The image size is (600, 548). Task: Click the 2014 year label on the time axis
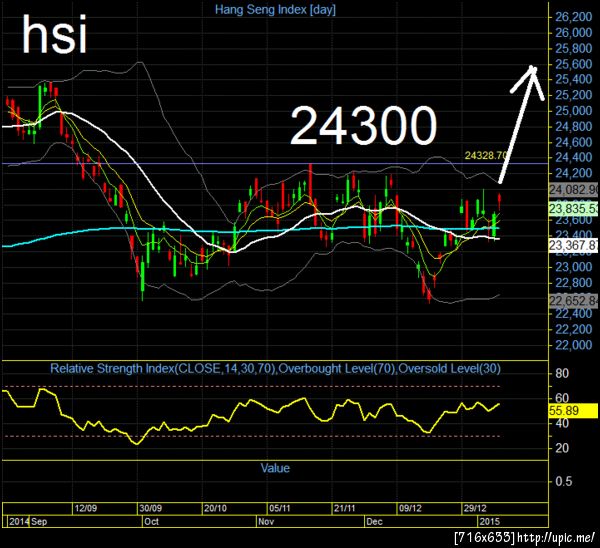19,522
